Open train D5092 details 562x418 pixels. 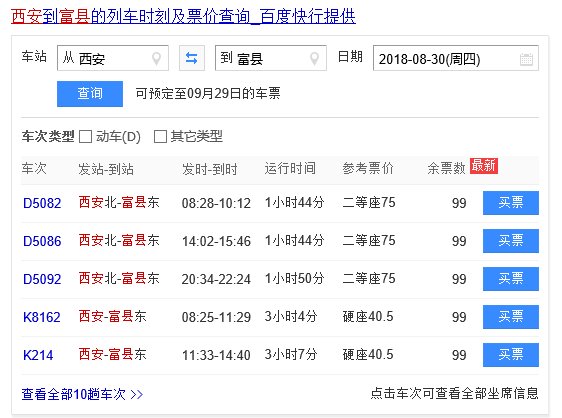pyautogui.click(x=42, y=279)
